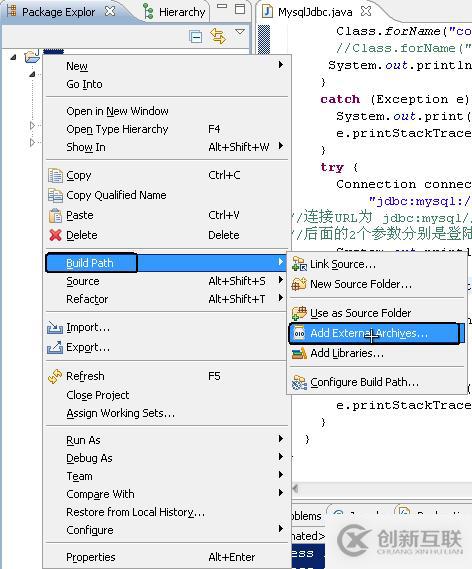Click Copy Qualified Name icon
The width and height of the screenshot is (472, 569).
[55, 195]
